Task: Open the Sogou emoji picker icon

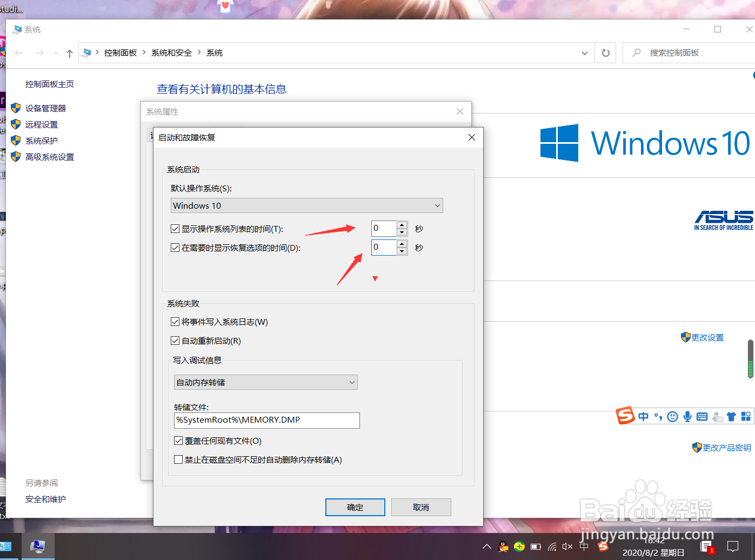Action: 672,416
